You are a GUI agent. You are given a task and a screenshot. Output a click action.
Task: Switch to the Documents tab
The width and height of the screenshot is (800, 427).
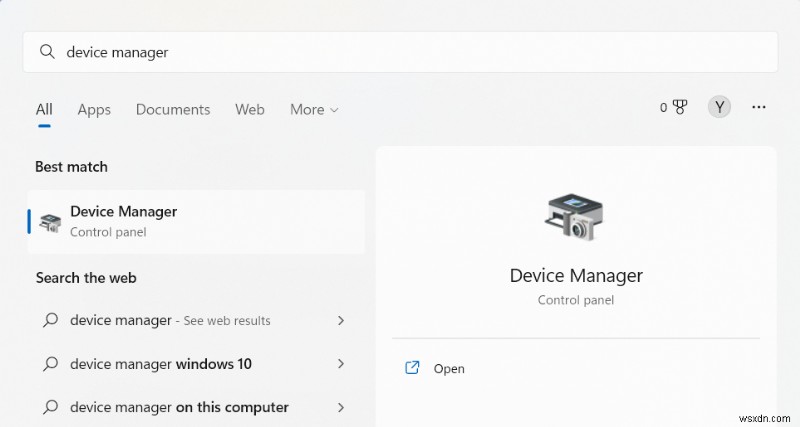tap(173, 109)
